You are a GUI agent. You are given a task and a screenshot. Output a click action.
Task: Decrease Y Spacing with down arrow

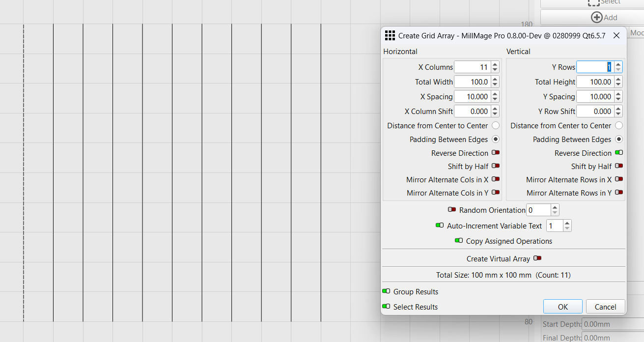click(618, 99)
